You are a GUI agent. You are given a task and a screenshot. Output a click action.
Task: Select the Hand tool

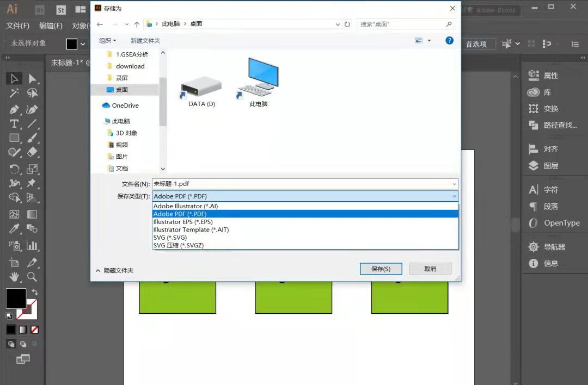click(14, 277)
